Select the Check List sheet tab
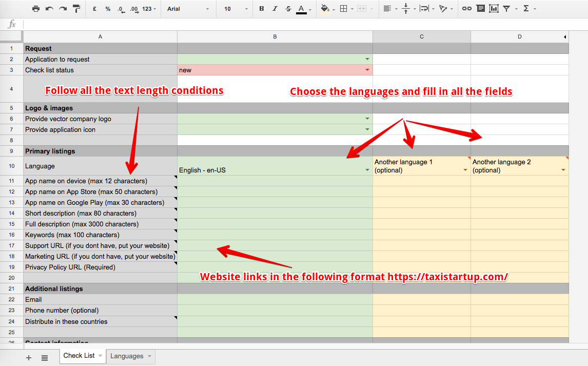This screenshot has height=366, width=588. (79, 356)
